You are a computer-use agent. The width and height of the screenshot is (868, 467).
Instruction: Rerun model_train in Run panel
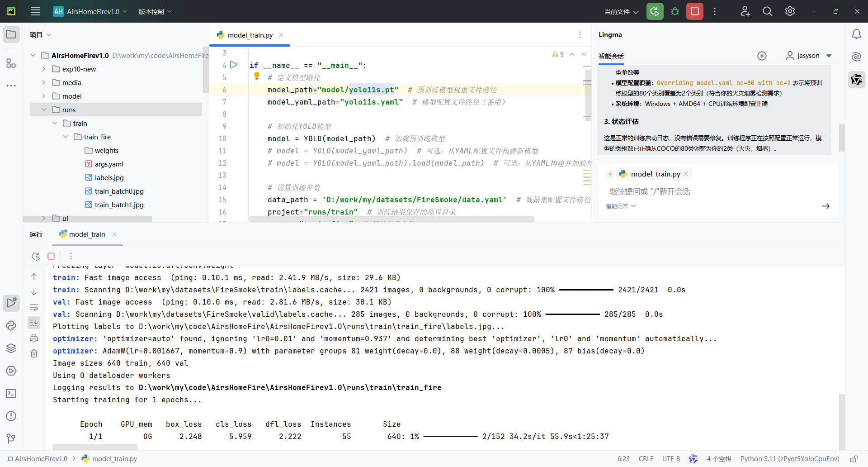36,256
